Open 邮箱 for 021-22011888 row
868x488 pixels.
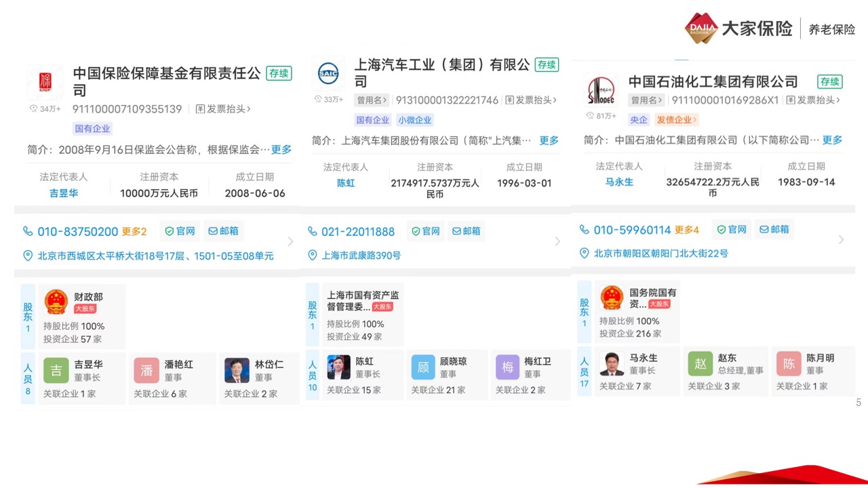(467, 231)
